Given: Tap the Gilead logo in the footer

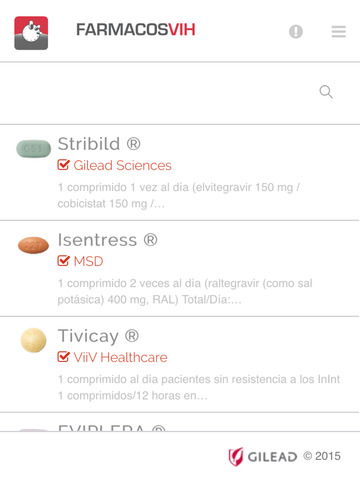Looking at the screenshot, I should [x=263, y=456].
